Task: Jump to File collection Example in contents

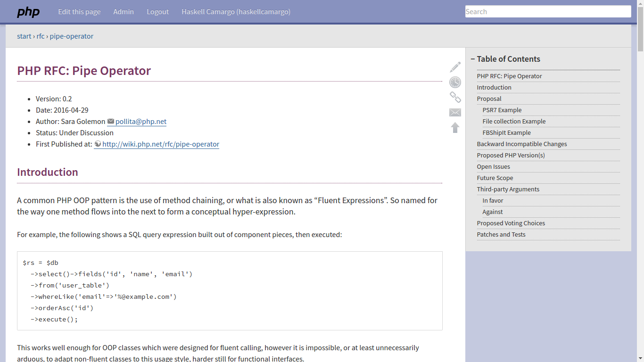Action: click(514, 121)
